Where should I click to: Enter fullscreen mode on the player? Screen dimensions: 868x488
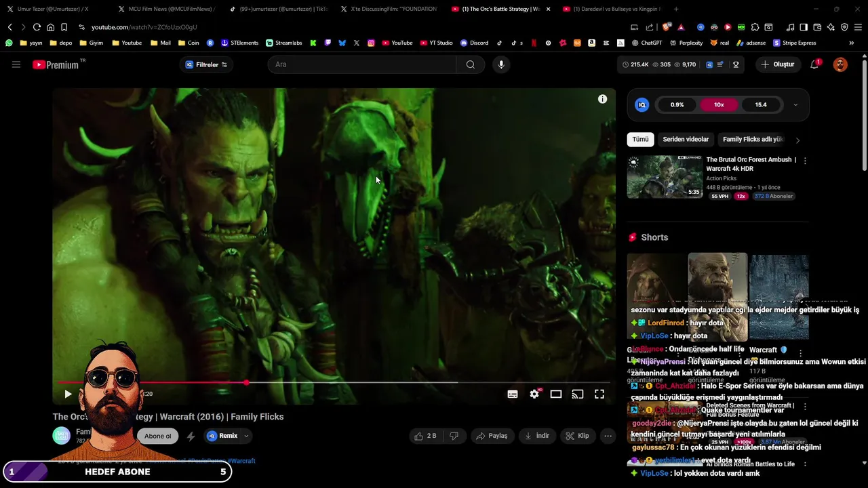click(x=599, y=394)
